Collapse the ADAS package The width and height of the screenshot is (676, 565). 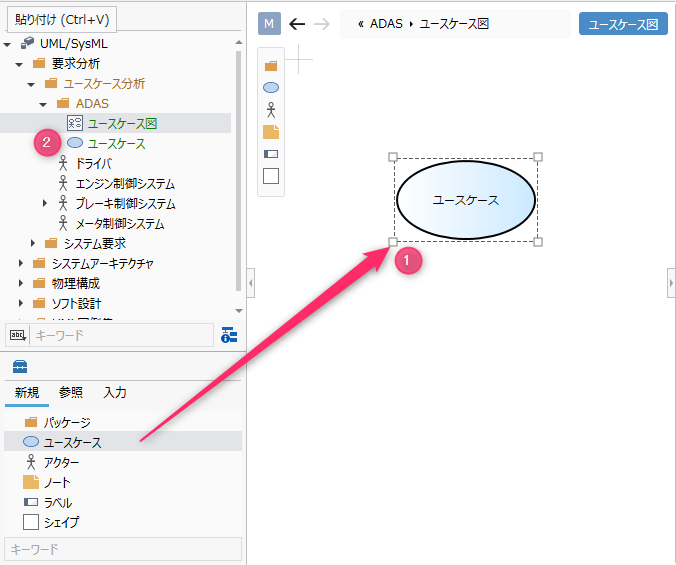(43, 104)
